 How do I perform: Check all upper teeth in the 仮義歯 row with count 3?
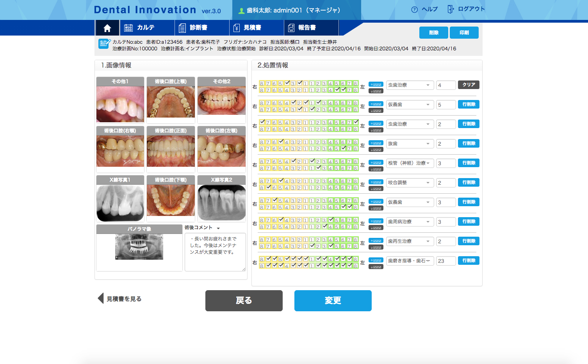point(376,202)
